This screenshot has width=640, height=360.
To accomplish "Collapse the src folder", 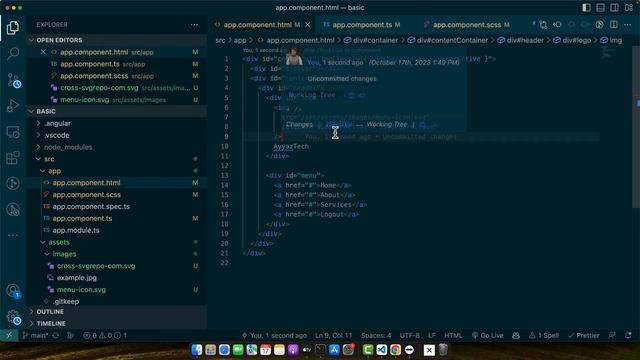I will click(116, 159).
